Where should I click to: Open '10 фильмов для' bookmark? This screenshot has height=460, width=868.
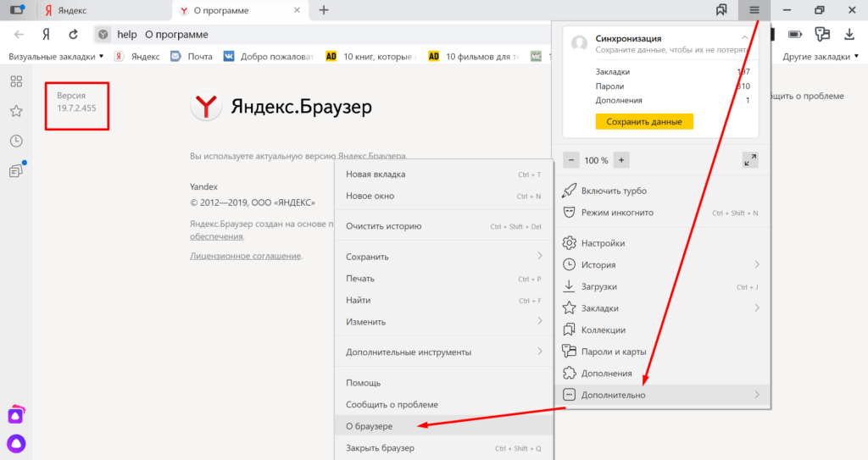[x=474, y=57]
